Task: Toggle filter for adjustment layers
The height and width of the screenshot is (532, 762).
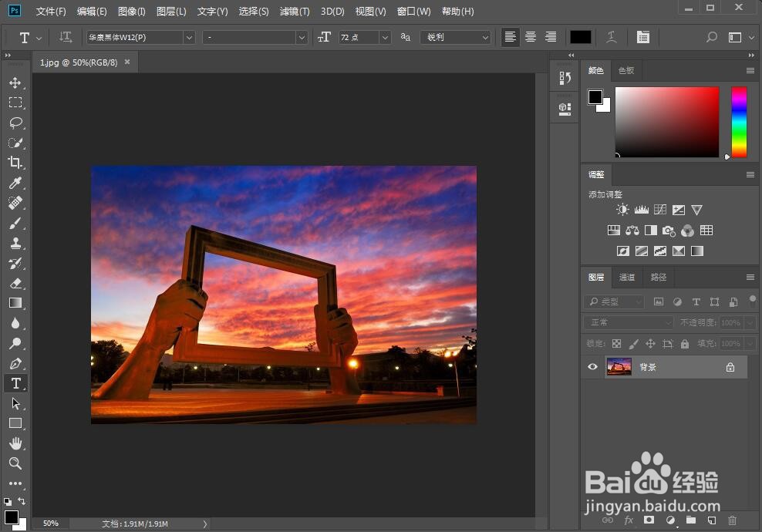Action: [x=677, y=301]
